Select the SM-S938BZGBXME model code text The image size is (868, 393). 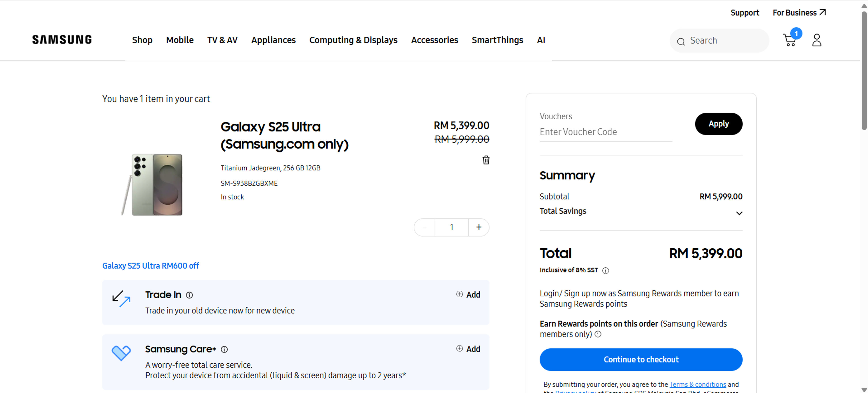(249, 184)
